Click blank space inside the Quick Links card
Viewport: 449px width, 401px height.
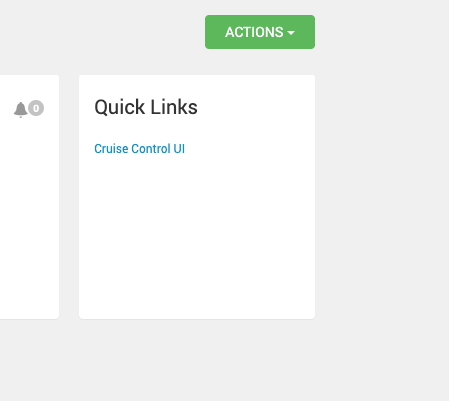tap(197, 233)
